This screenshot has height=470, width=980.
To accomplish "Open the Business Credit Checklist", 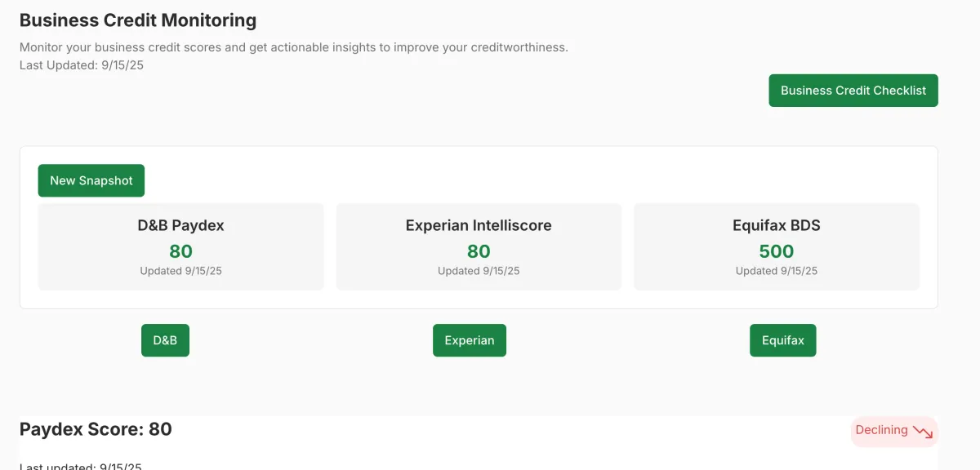I will (853, 91).
